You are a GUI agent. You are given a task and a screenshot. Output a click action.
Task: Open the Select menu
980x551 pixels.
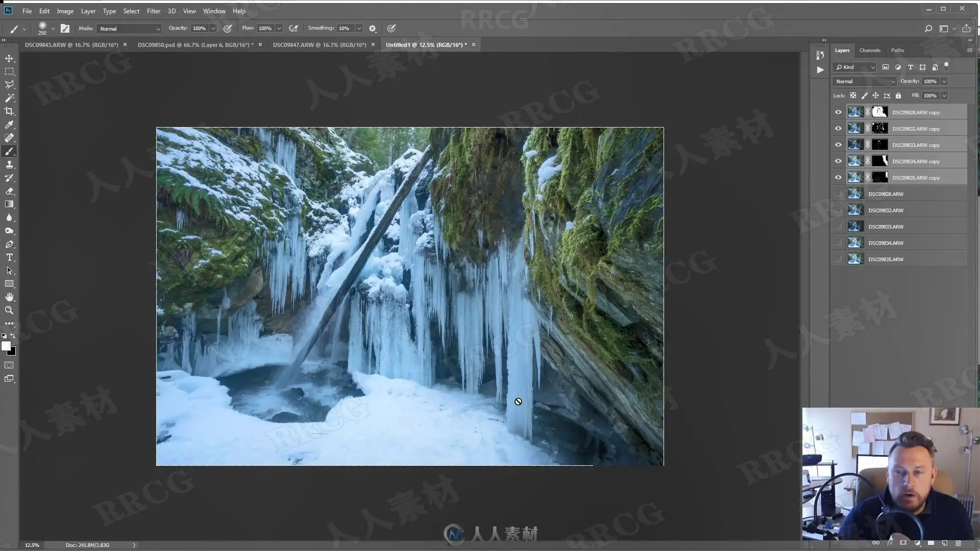pyautogui.click(x=131, y=11)
